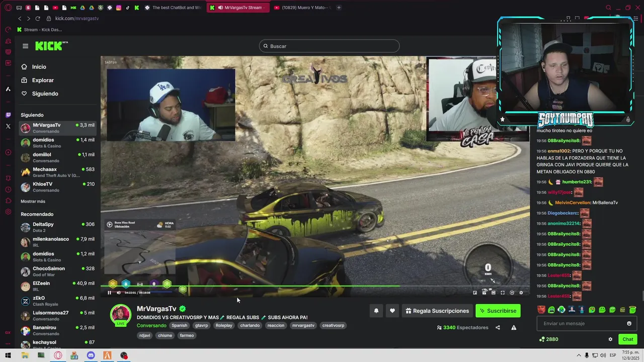The height and width of the screenshot is (362, 644).
Task: Pause the stream video
Action: click(x=109, y=293)
